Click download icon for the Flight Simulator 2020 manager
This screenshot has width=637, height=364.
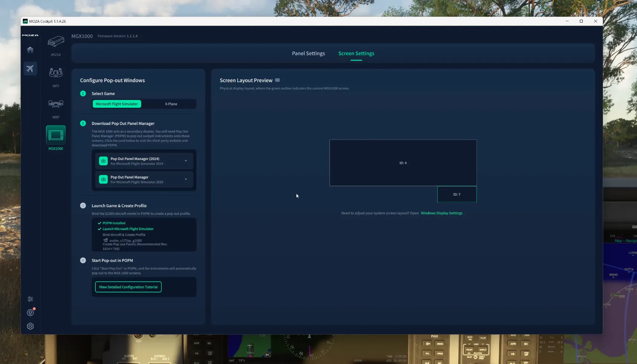(x=103, y=179)
